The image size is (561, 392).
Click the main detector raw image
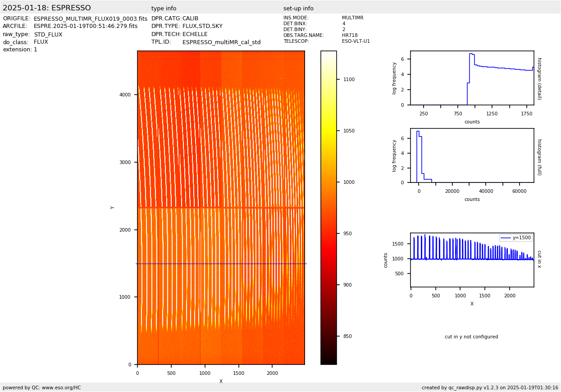coord(221,180)
